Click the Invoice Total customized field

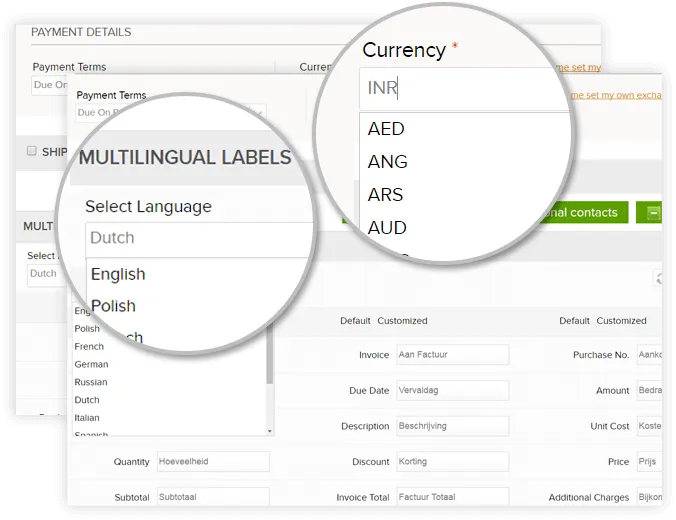coord(453,497)
